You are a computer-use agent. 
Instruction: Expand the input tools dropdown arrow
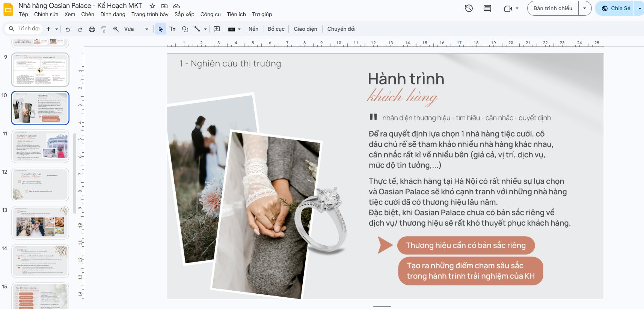tap(239, 29)
